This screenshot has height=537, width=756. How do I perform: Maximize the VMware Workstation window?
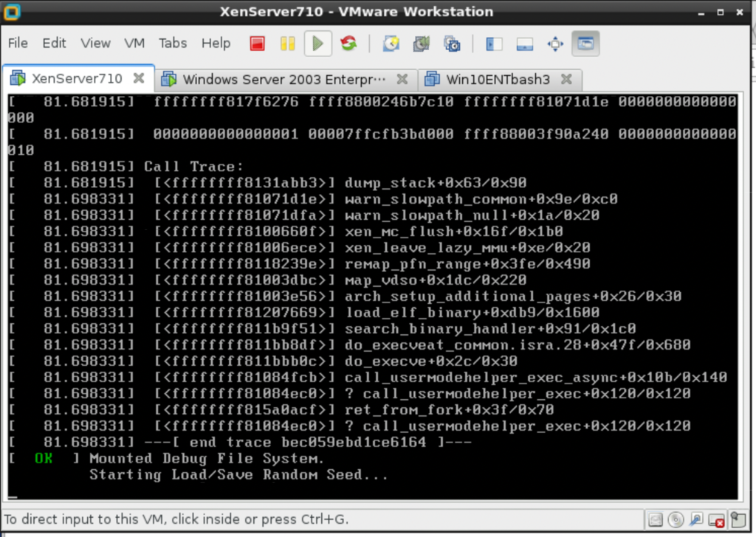coord(721,12)
